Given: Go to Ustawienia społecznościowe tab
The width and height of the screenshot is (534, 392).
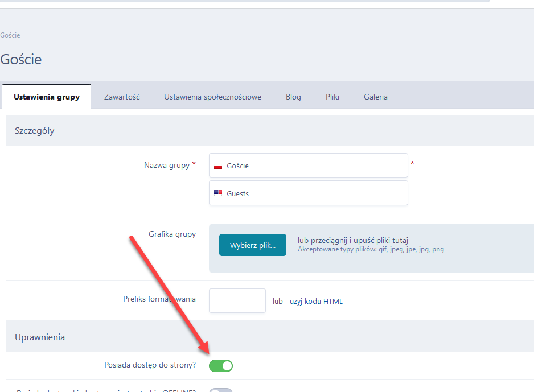Looking at the screenshot, I should (x=212, y=97).
